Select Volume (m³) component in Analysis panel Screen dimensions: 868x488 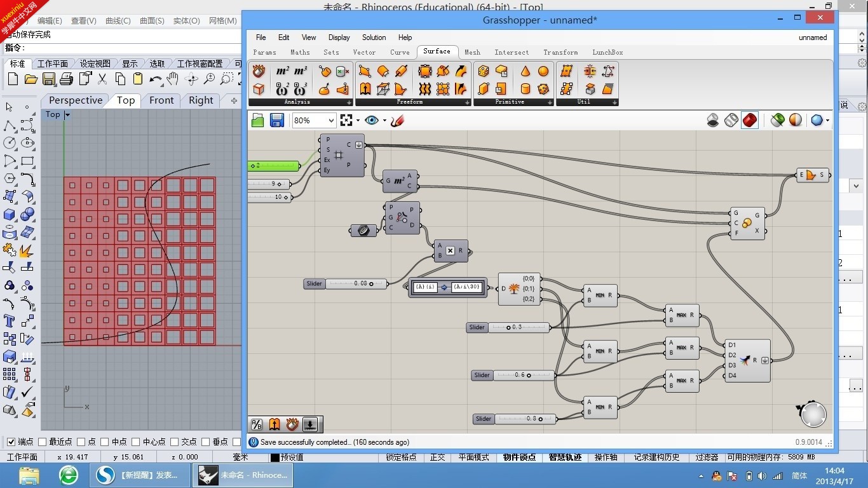[301, 71]
